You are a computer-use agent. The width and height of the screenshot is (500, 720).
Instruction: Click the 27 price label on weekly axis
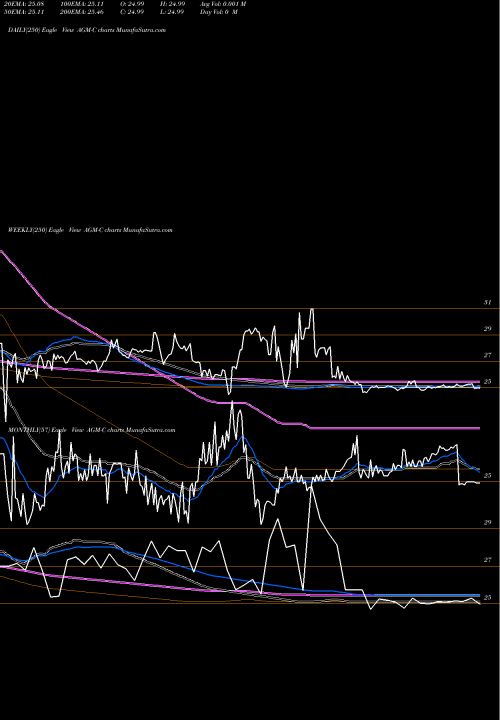click(x=487, y=355)
